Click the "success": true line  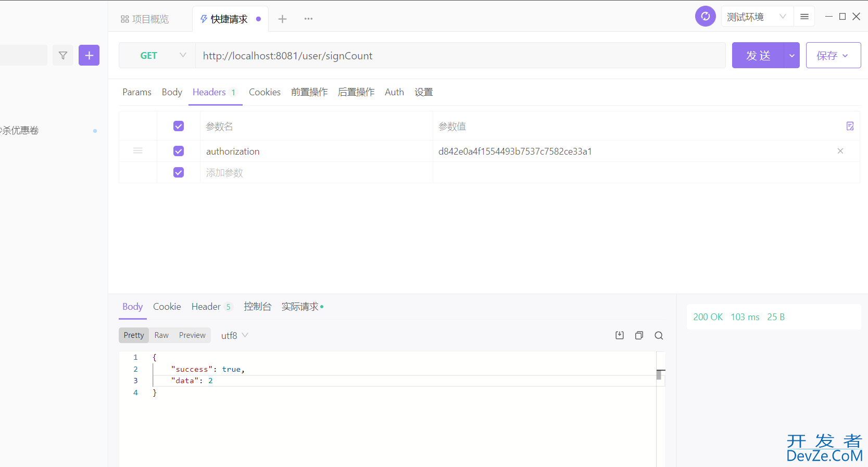208,369
